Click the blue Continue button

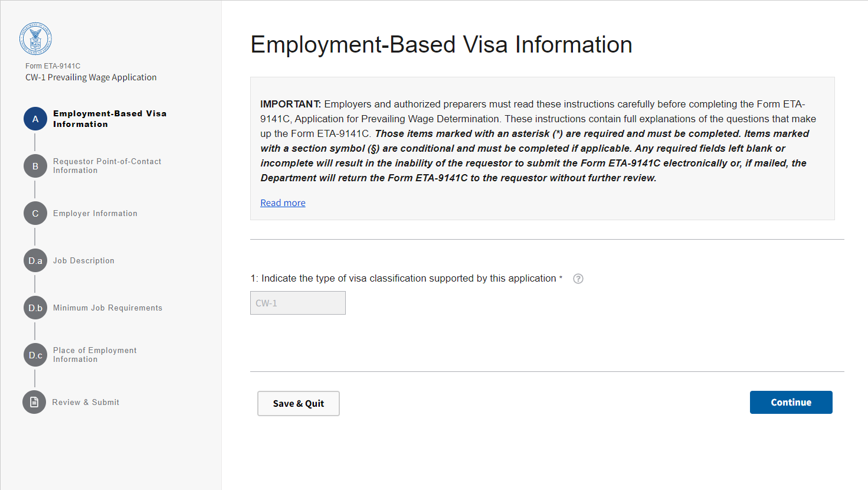791,402
